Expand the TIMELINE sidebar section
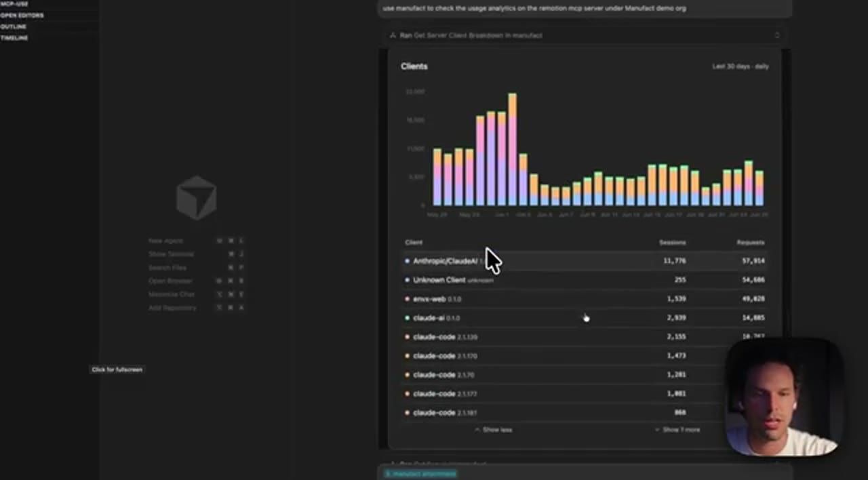868x480 pixels. (14, 38)
